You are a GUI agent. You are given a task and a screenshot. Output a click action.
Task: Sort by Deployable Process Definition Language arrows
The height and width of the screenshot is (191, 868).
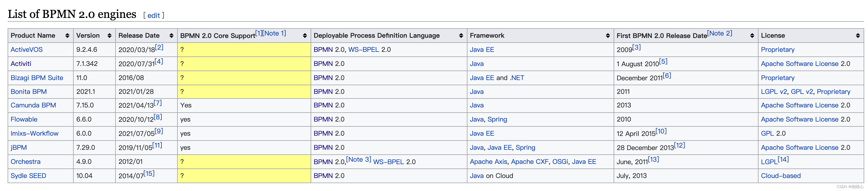(x=461, y=36)
